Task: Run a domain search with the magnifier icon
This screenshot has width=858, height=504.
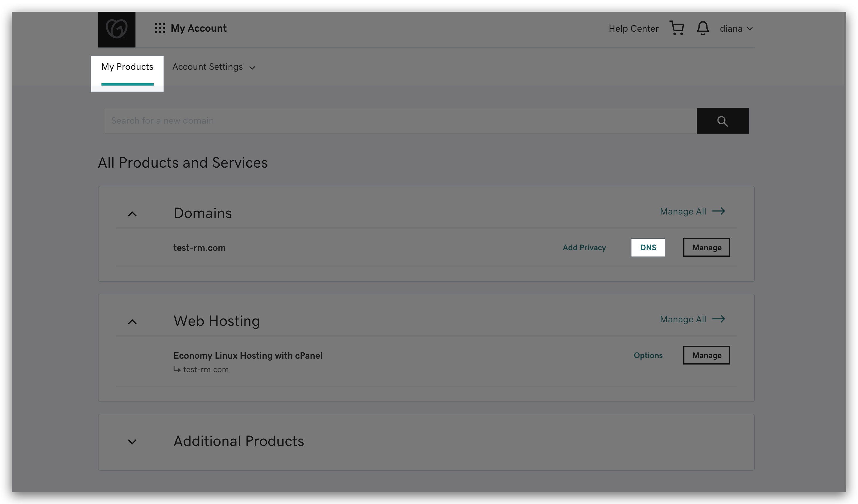Action: (x=723, y=120)
